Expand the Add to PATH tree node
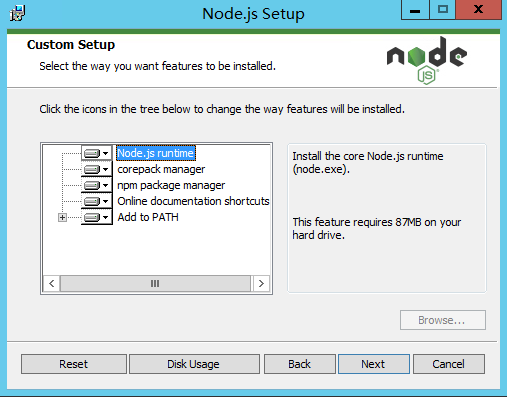Image resolution: width=507 pixels, height=397 pixels. click(62, 218)
